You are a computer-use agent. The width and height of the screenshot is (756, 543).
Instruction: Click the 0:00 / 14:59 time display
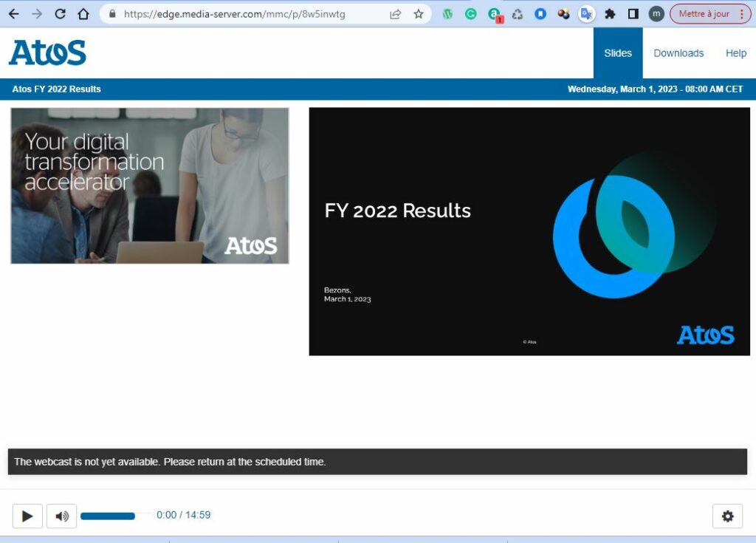[184, 515]
